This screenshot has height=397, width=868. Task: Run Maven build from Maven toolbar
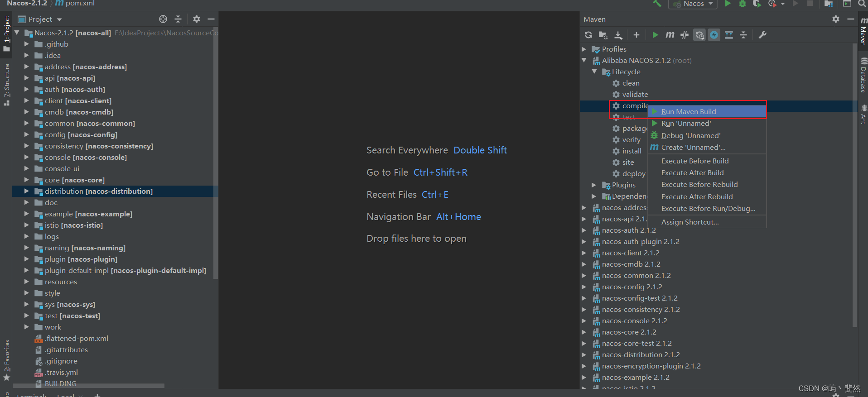(655, 35)
